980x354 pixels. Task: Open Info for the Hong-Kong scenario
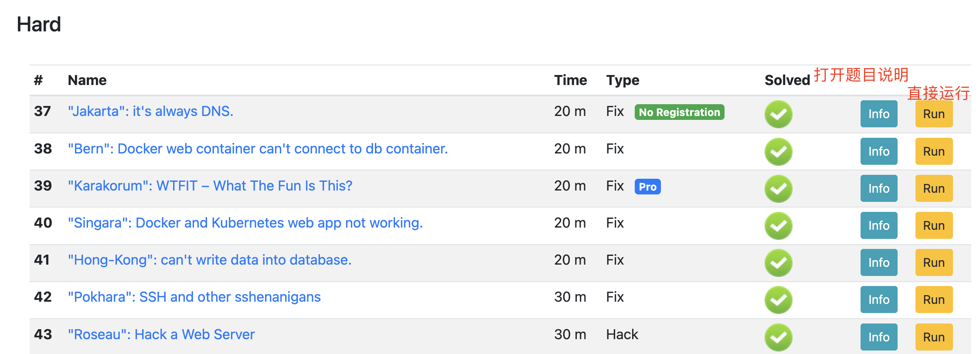pyautogui.click(x=879, y=262)
